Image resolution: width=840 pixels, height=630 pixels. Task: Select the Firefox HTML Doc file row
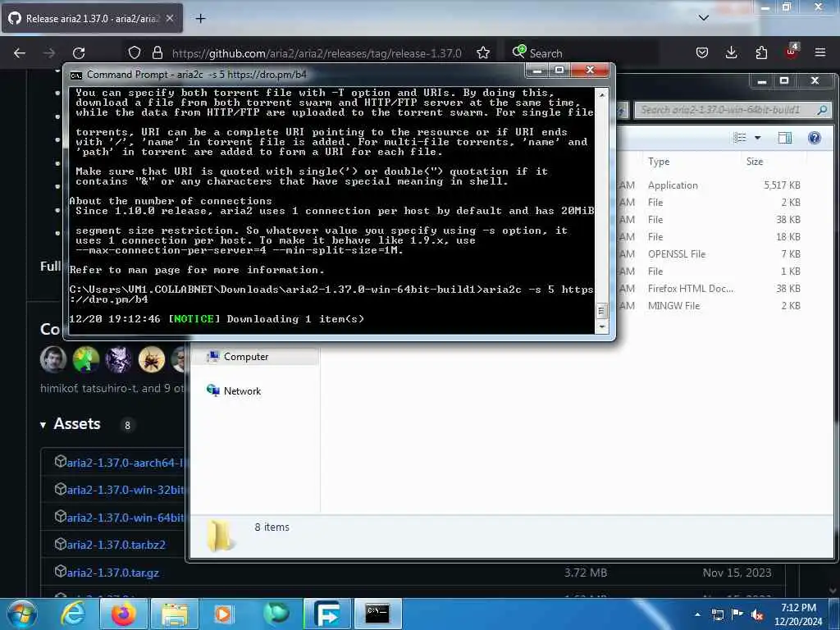[710, 288]
